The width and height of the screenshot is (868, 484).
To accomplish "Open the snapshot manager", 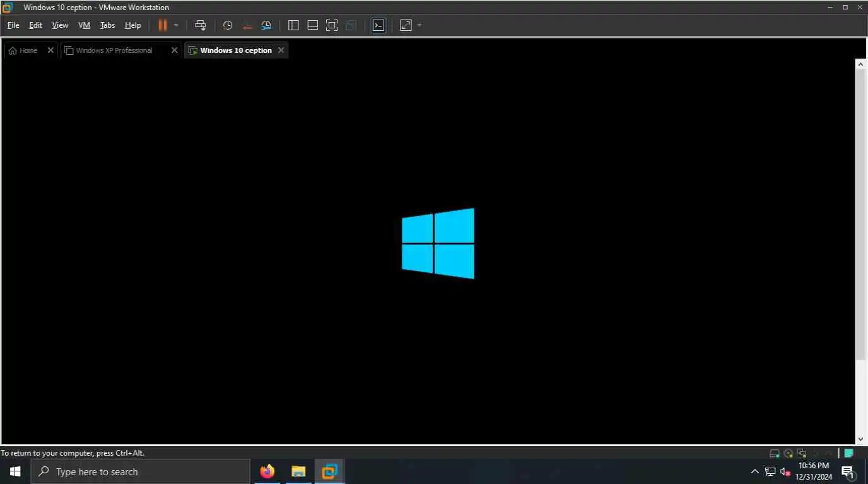I will click(266, 25).
